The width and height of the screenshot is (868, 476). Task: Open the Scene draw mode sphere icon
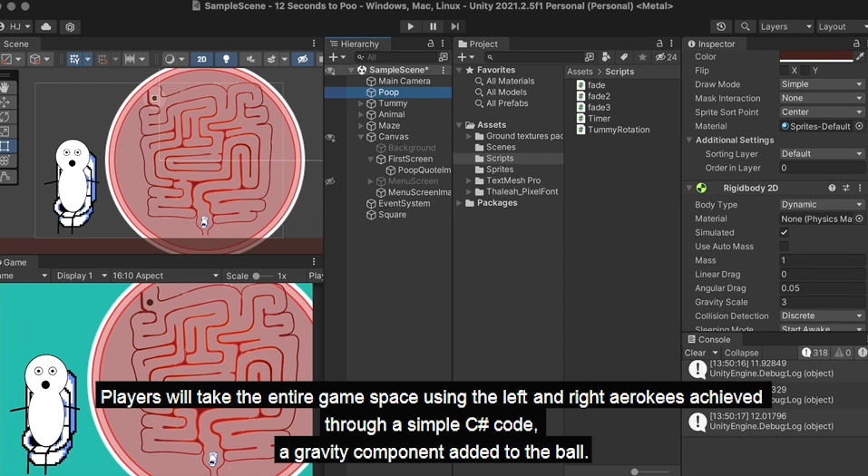click(x=169, y=59)
